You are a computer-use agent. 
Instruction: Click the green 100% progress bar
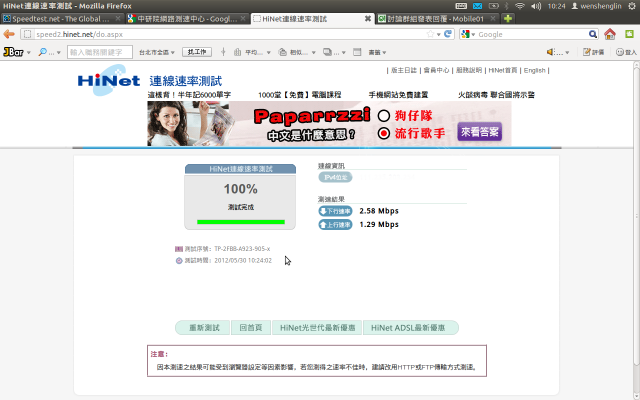(240, 222)
